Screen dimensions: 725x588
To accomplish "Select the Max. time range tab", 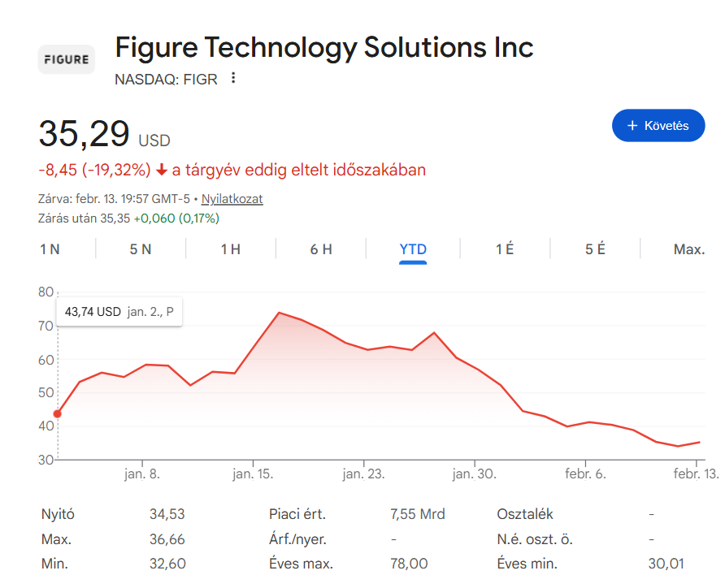I will coord(688,249).
